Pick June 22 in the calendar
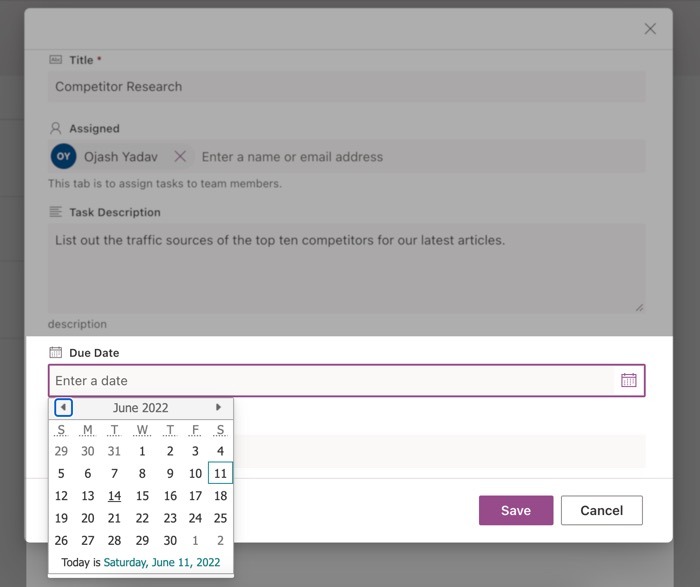Image resolution: width=700 pixels, height=587 pixels. coord(142,518)
